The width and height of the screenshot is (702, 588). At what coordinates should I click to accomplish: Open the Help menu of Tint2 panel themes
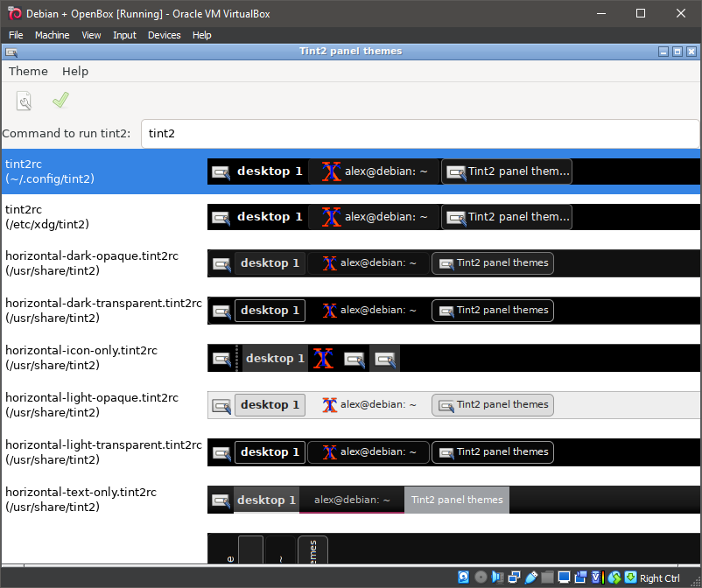click(74, 71)
